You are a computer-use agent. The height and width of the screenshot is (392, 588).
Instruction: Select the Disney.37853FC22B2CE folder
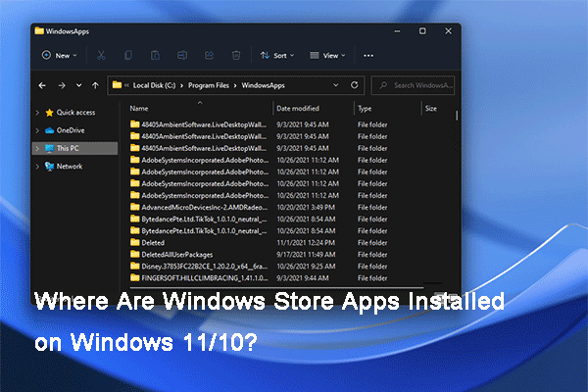[x=205, y=267]
